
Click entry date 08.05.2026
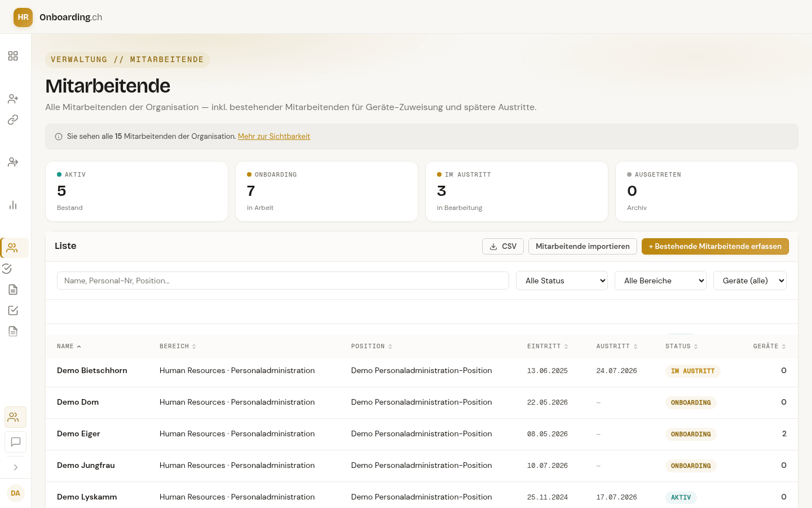548,435
